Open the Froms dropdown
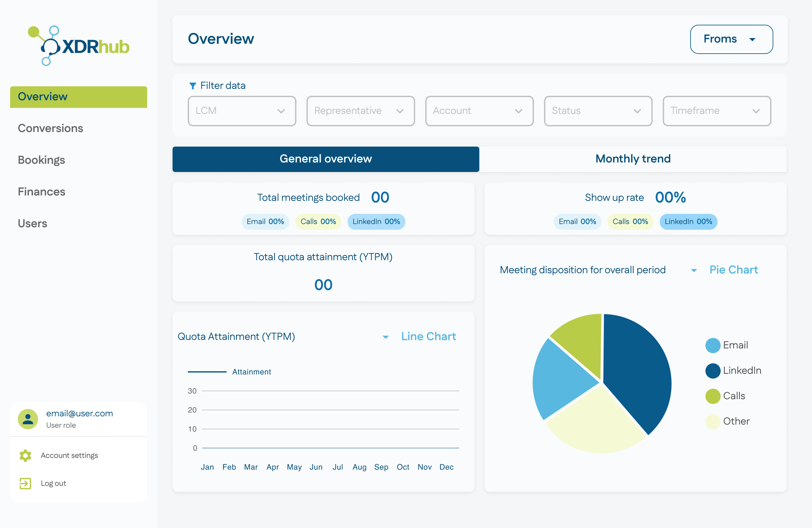This screenshot has width=812, height=528. coord(731,39)
